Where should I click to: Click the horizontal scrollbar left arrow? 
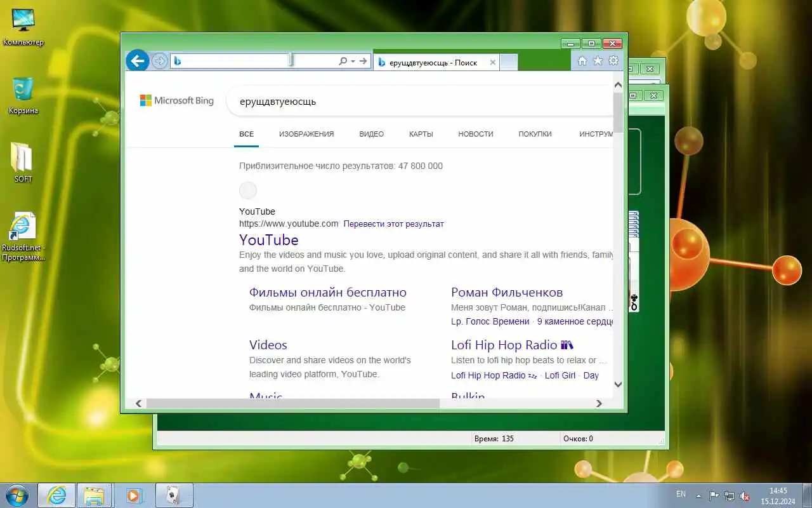tap(138, 403)
